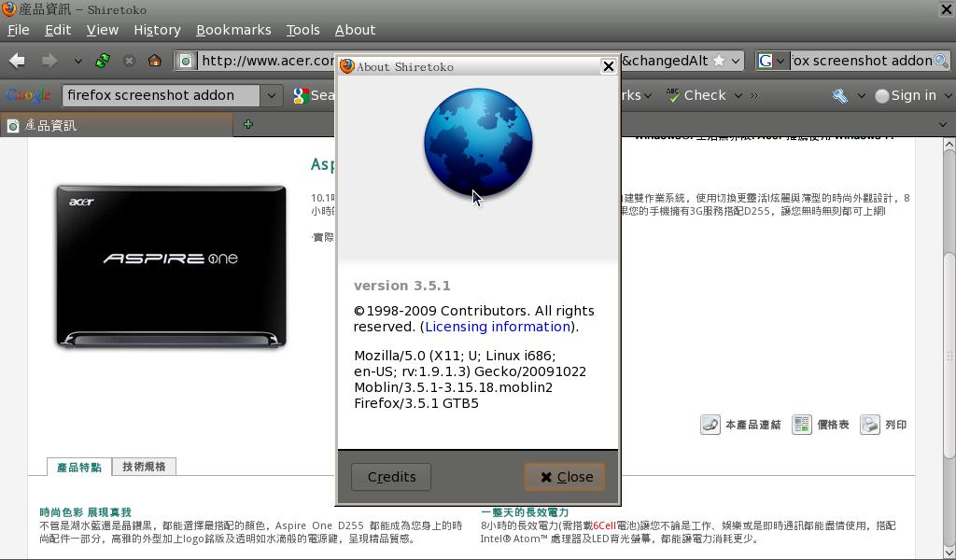
Task: Click the 時尚色彩 展現真我 heading
Action: coord(85,512)
